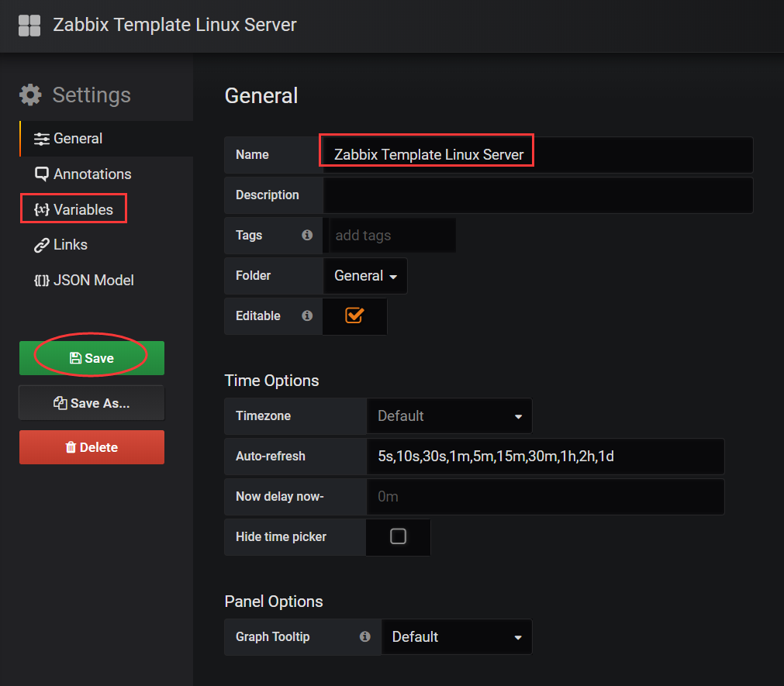The image size is (784, 686).
Task: Click the Settings gear icon
Action: [x=31, y=95]
